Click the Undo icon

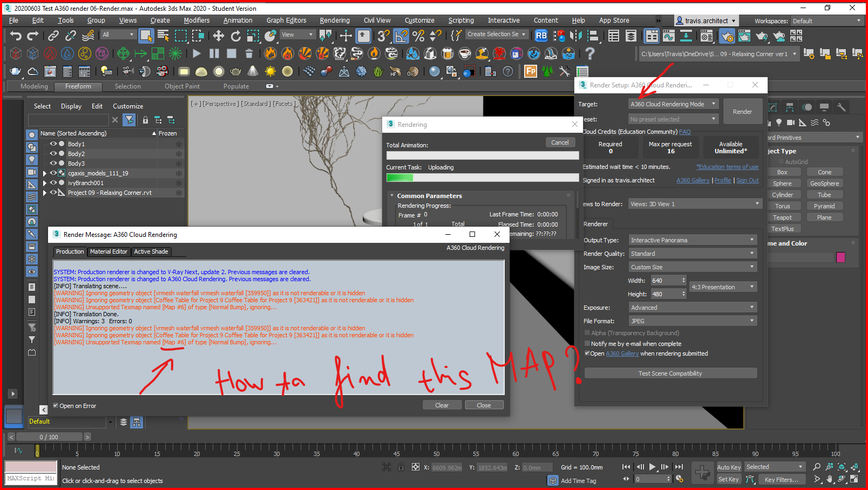click(15, 36)
